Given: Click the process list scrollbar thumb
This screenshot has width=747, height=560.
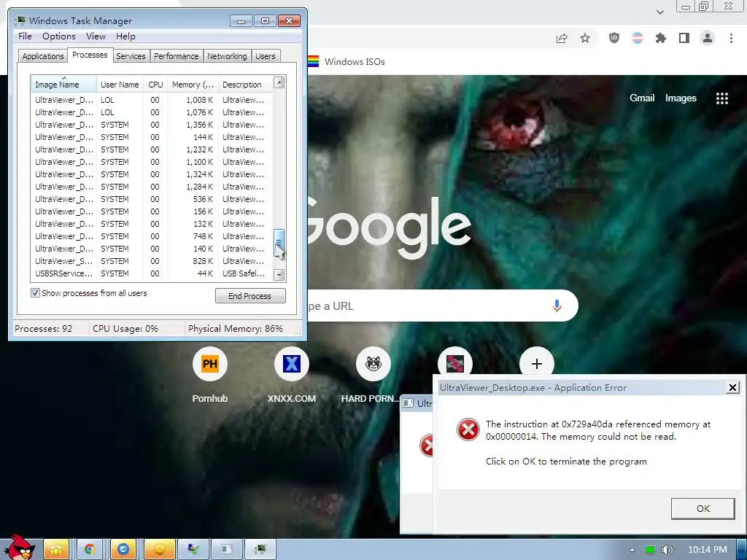Looking at the screenshot, I should click(279, 242).
